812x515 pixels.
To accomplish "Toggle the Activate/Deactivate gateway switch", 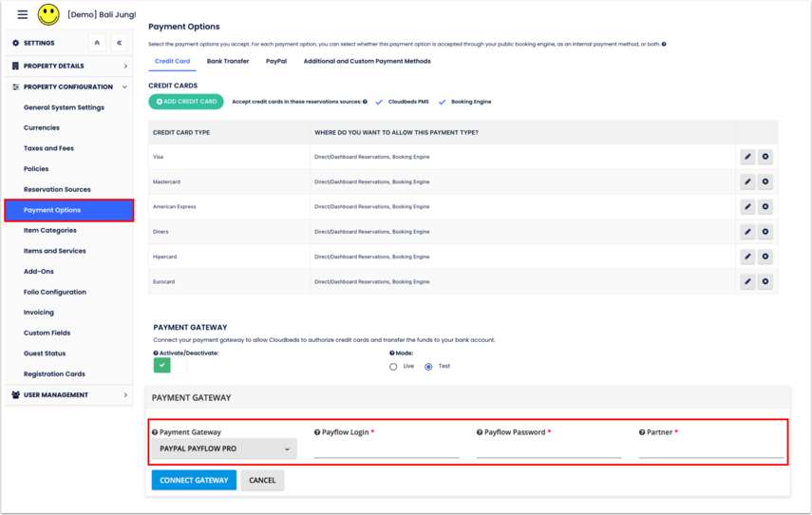I will pyautogui.click(x=170, y=365).
